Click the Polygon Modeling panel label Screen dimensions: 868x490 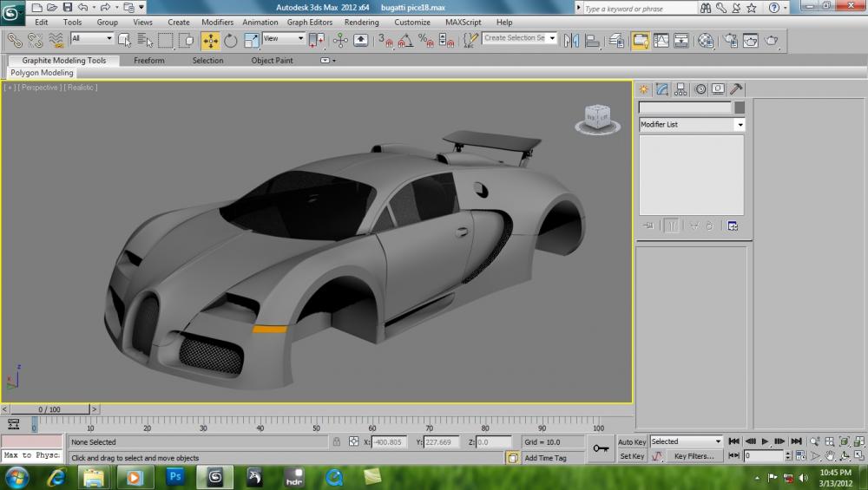click(x=42, y=73)
